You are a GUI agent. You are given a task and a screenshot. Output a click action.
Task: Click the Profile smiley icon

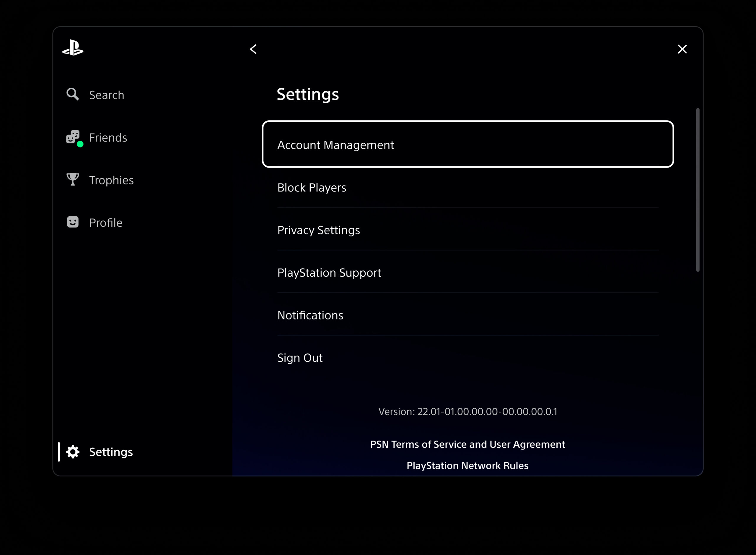tap(73, 222)
